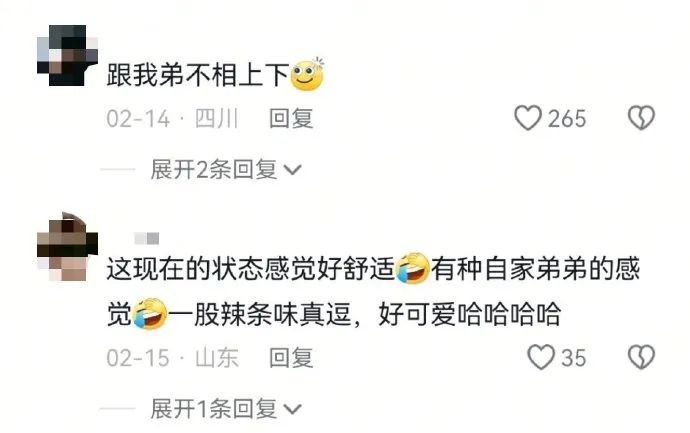Like the Sichuan comment with 265 likes

pos(528,118)
